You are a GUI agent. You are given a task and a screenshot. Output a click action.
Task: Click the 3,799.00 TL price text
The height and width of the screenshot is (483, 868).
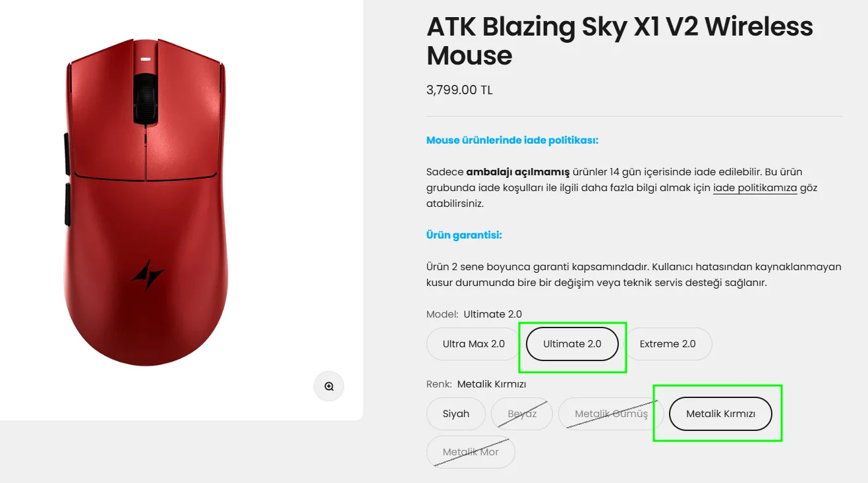tap(459, 90)
